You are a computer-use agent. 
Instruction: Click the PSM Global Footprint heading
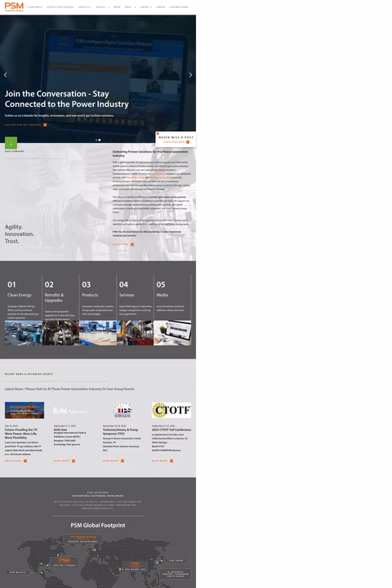98,525
